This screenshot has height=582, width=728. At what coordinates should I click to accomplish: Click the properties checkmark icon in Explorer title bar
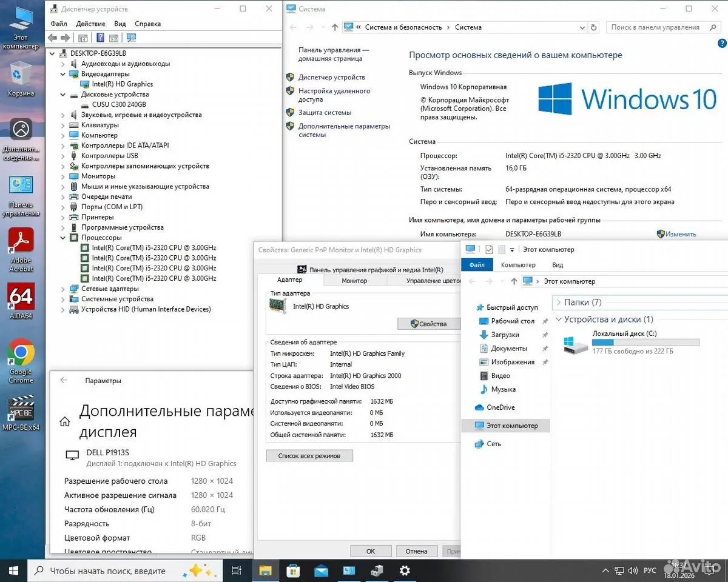[x=489, y=249]
